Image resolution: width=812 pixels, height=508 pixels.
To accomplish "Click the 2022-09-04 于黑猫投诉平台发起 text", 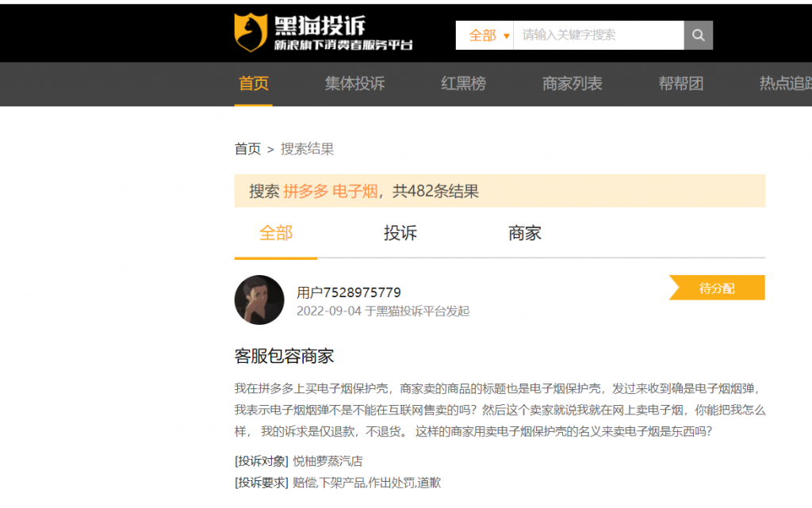I will [383, 311].
